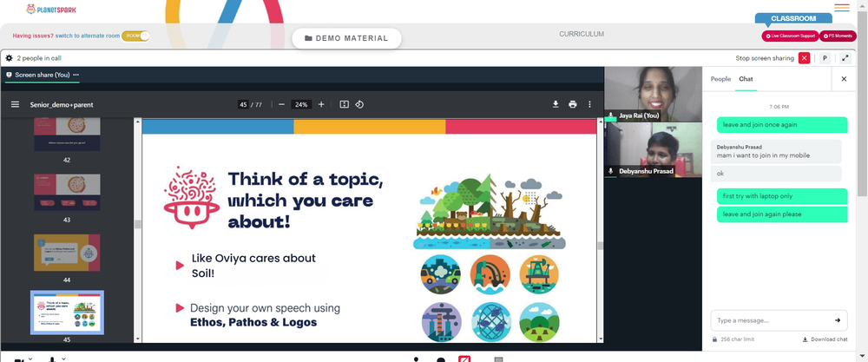Image resolution: width=868 pixels, height=362 pixels.
Task: Click the '2 people in call' text
Action: click(39, 58)
